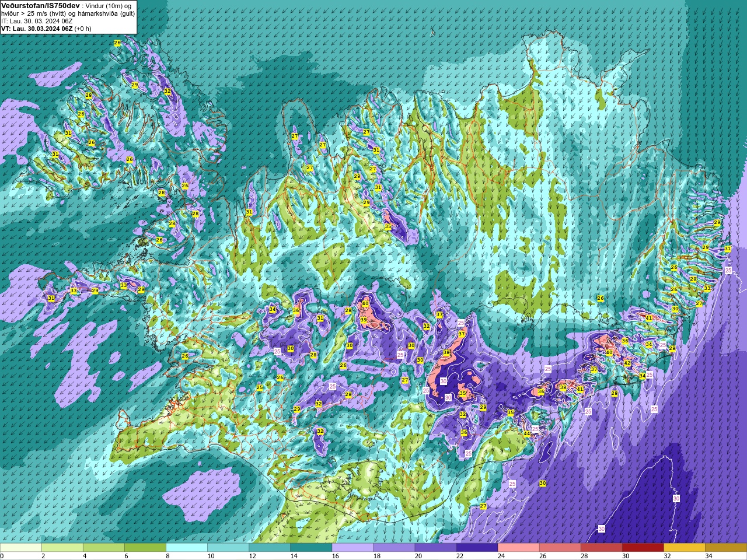747x560 pixels.
Task: Click the legend scale number 34
Action: coord(708,556)
